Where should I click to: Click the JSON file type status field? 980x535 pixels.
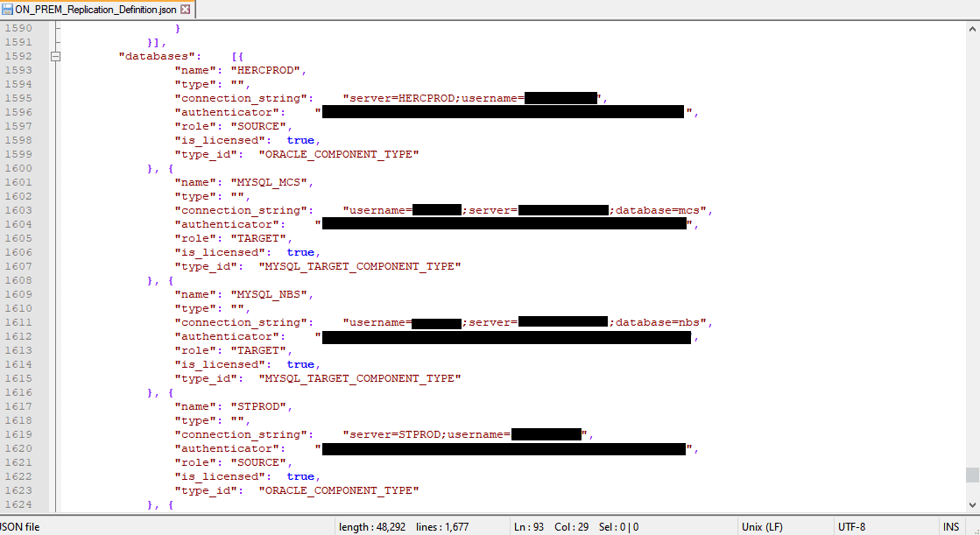pyautogui.click(x=18, y=527)
